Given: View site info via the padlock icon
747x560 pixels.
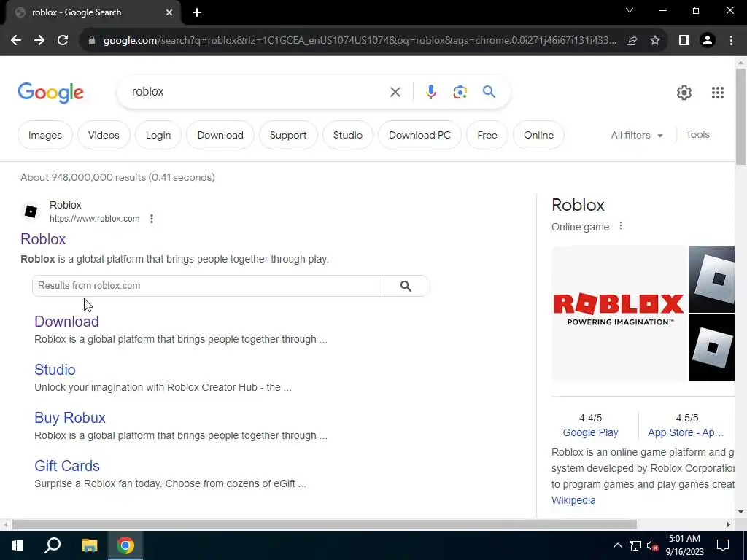Looking at the screenshot, I should pyautogui.click(x=92, y=41).
